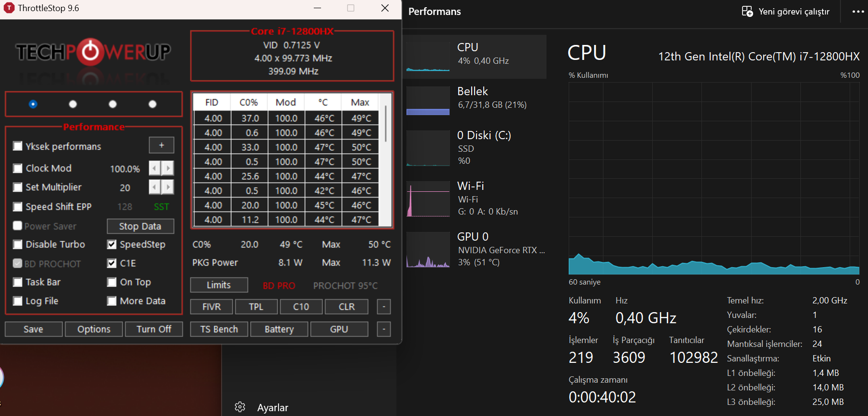The height and width of the screenshot is (416, 868).
Task: Decrease Clock Mod with the left arrow
Action: [154, 168]
